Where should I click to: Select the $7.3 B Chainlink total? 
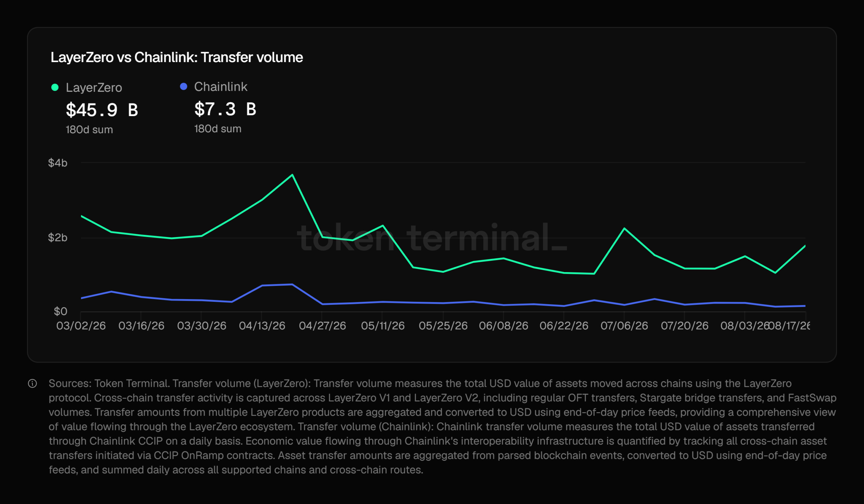point(225,109)
